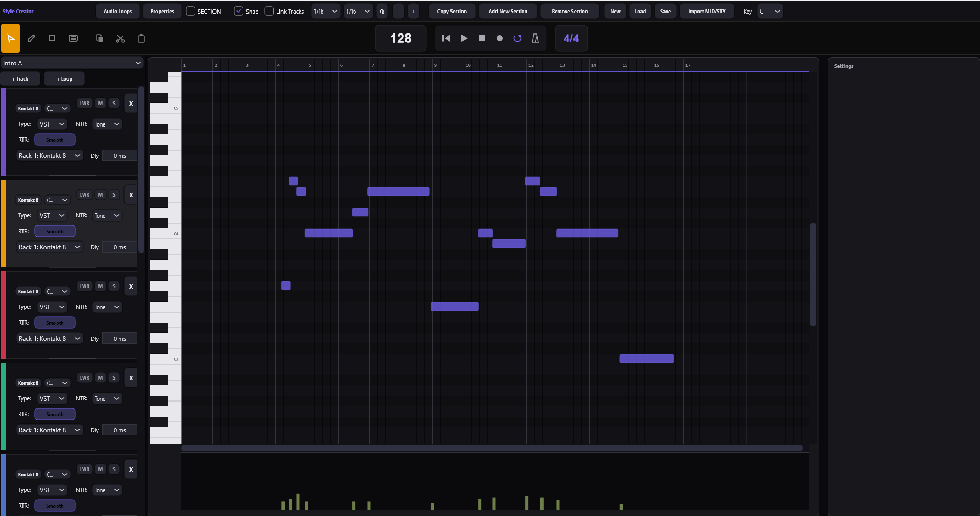Screen dimensions: 980x516
Task: Select the pointer arrow tool
Action: [x=10, y=38]
